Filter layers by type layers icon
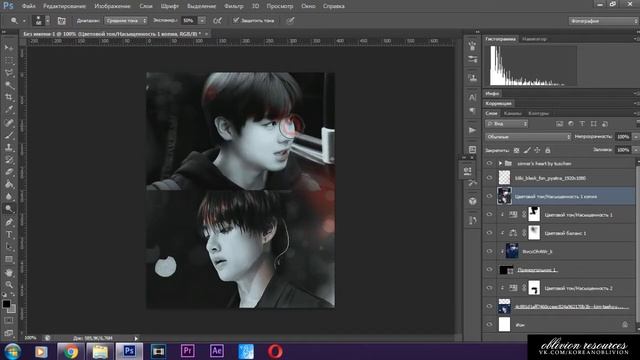This screenshot has width=640, height=360. (x=582, y=124)
